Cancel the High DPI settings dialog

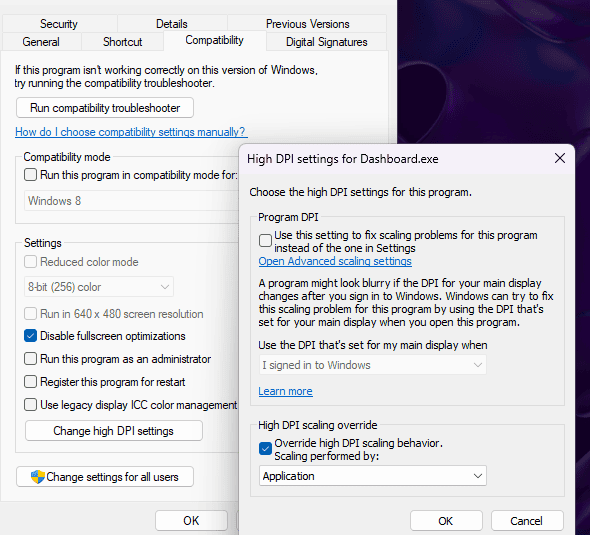coord(527,521)
